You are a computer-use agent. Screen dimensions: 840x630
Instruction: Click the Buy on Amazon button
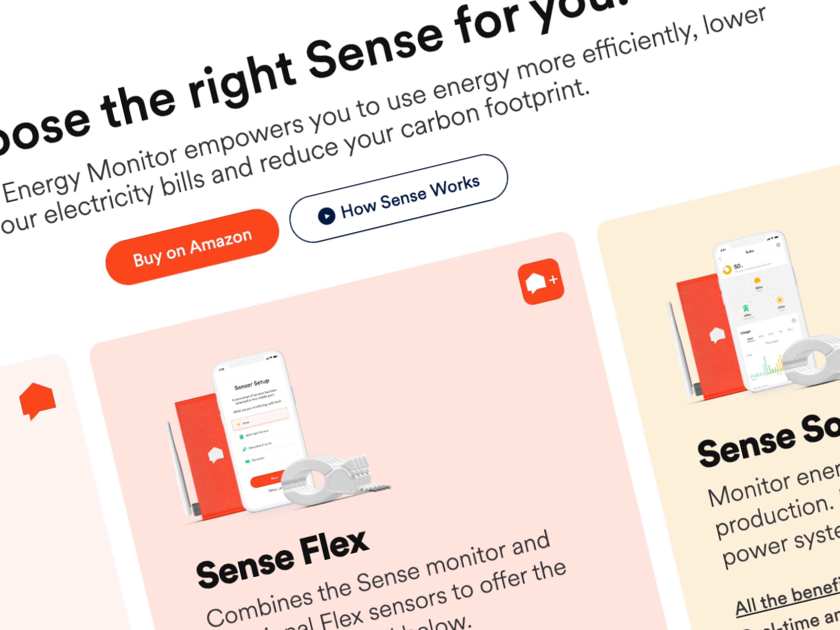[x=192, y=247]
